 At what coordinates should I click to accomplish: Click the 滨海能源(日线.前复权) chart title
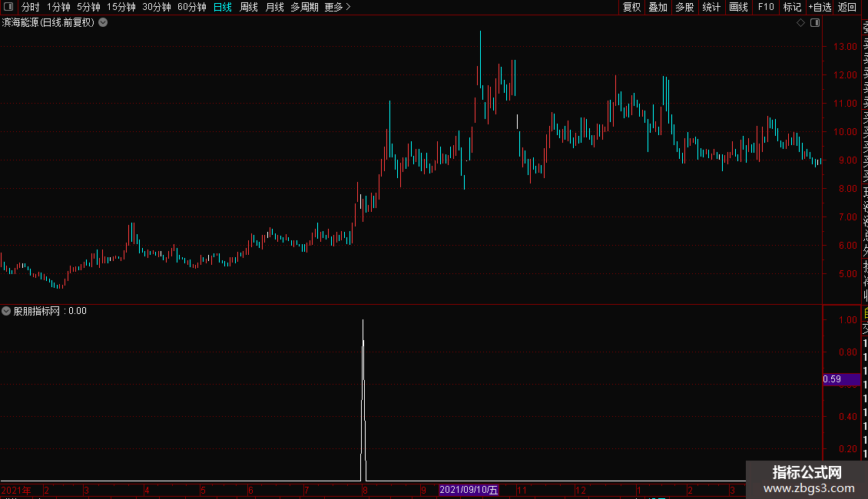48,23
